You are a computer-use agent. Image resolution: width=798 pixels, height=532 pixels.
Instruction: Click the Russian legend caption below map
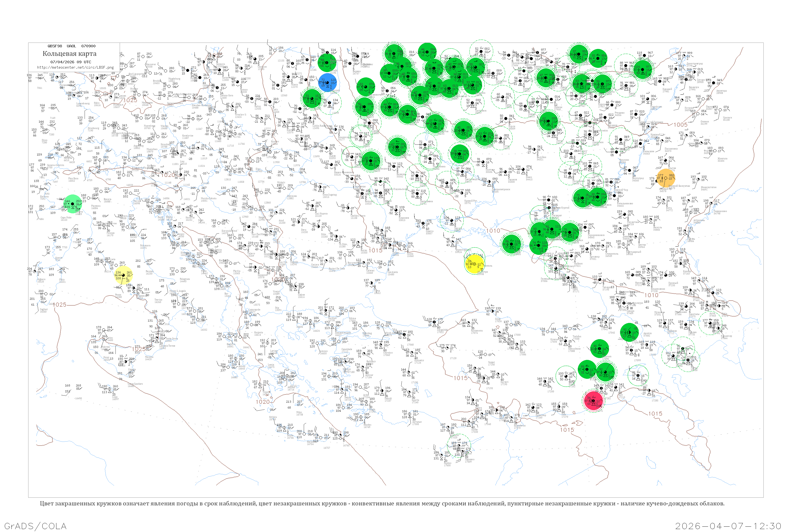[x=382, y=504]
